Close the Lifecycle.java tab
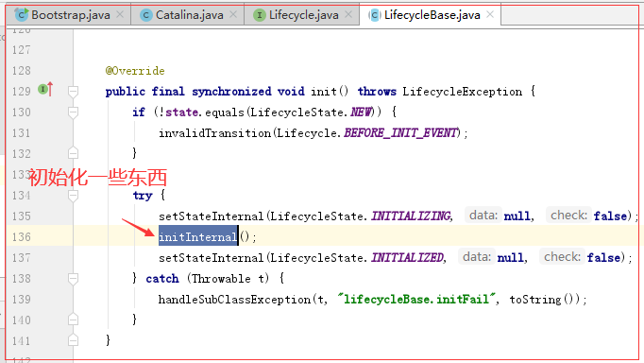Screen dimensions: 644x363 348,14
